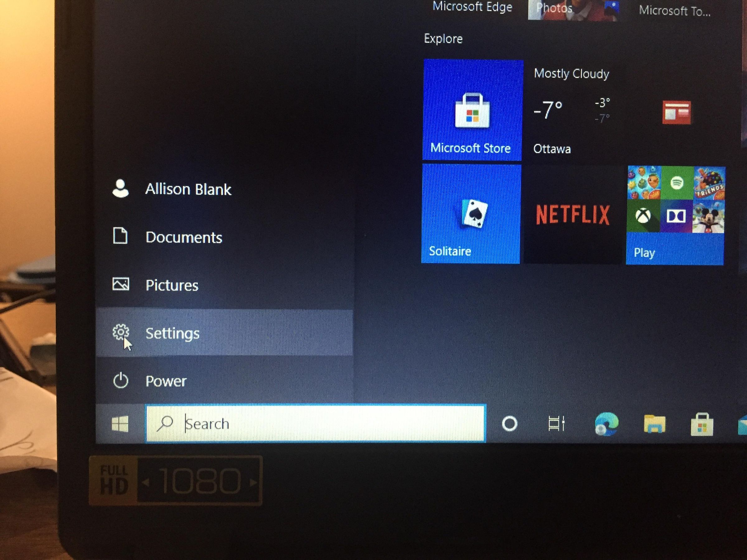Image resolution: width=747 pixels, height=560 pixels.
Task: Open the red News tile
Action: pos(676,112)
